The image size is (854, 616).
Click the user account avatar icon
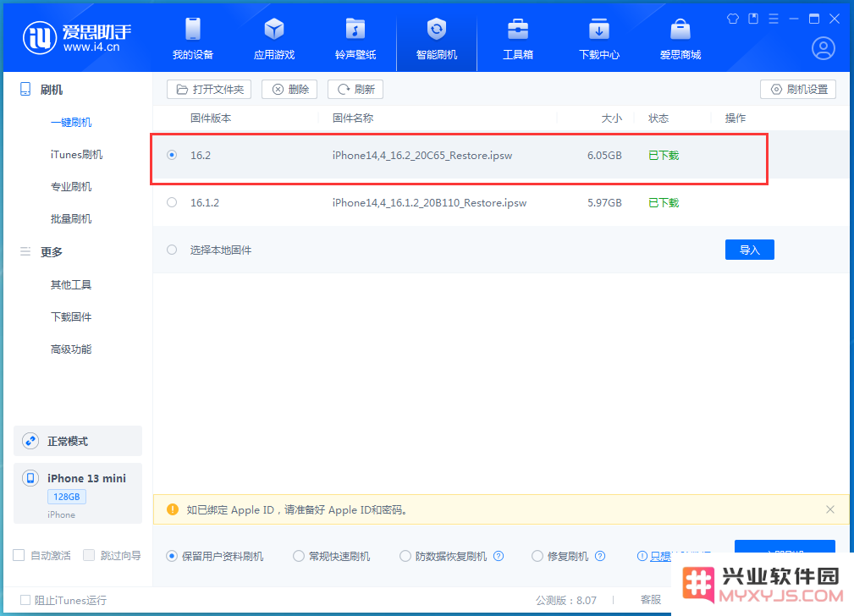[823, 48]
